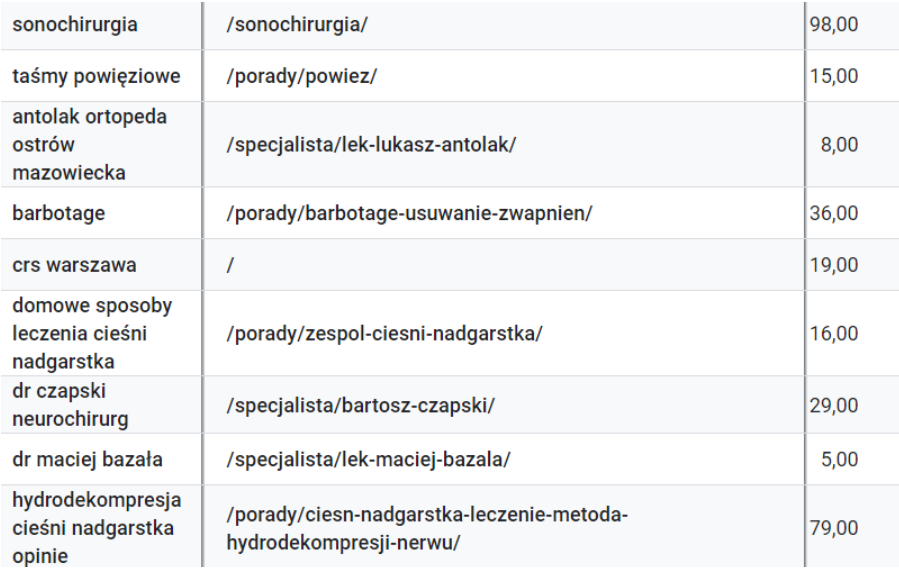Image resolution: width=899 pixels, height=572 pixels.
Task: Select the 36,00 value
Action: point(833,213)
